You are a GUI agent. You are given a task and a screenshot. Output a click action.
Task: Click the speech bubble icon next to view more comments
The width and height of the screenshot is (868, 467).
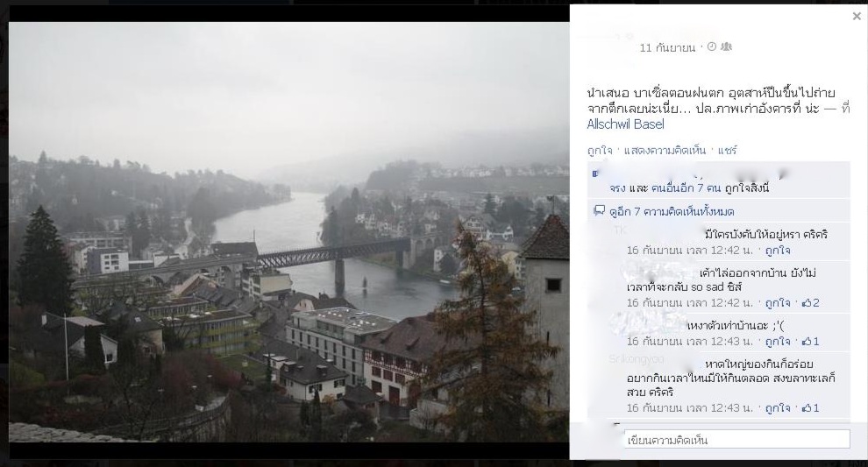[599, 211]
